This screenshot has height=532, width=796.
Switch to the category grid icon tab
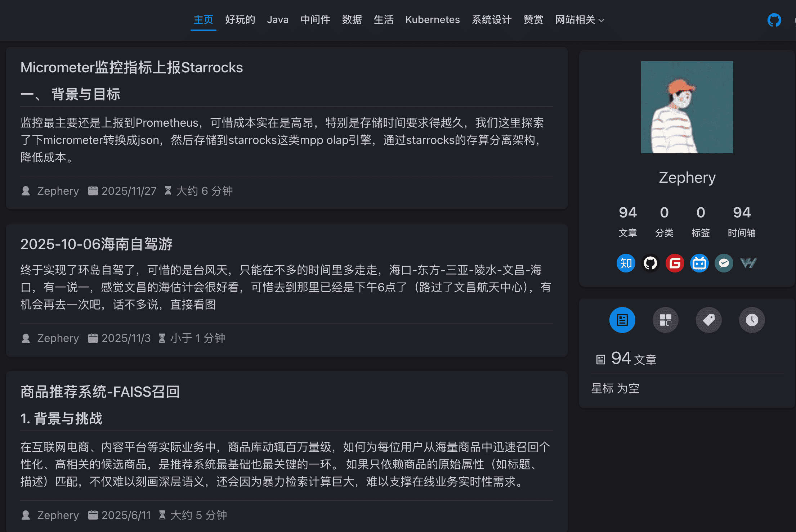tap(666, 320)
